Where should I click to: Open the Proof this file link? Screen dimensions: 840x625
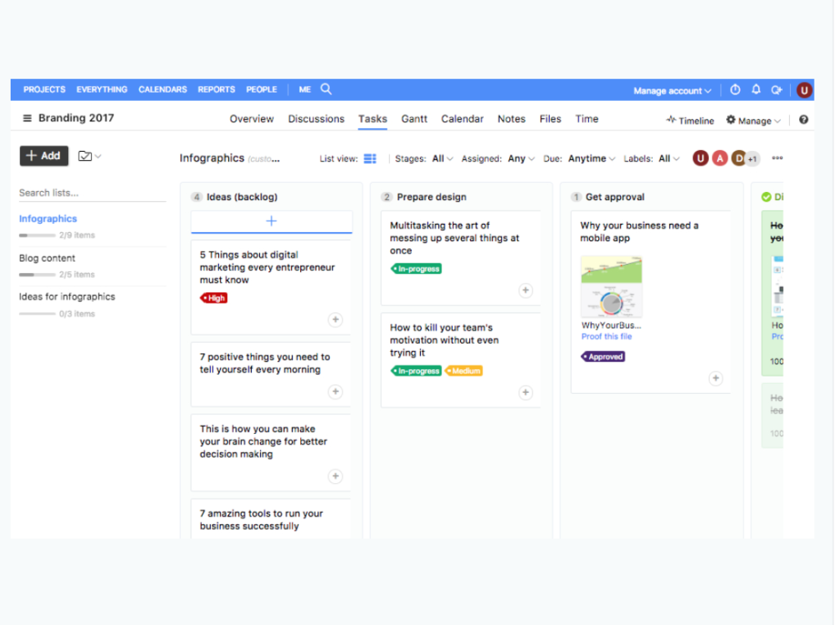(x=606, y=336)
